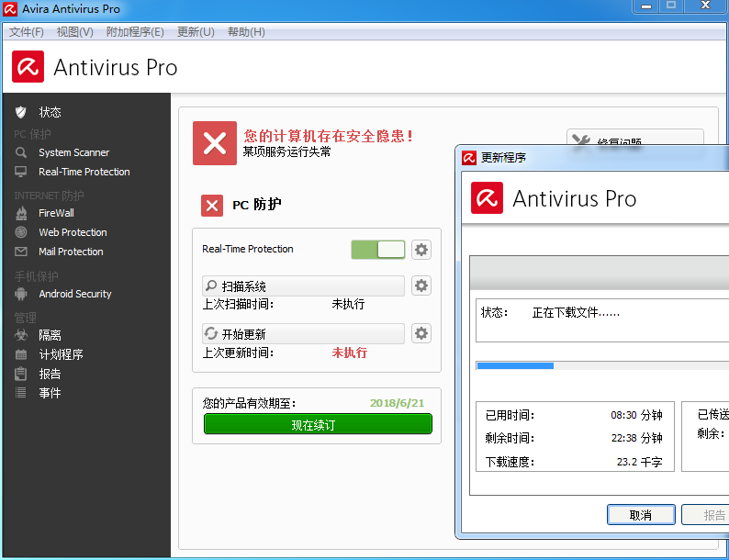
Task: Click the Avira title bar icon of main window
Action: pos(10,9)
